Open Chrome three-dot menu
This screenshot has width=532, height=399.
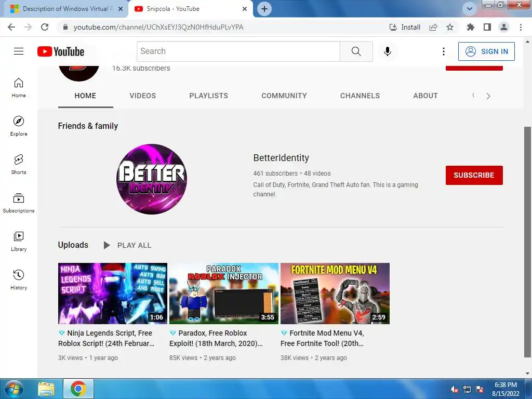tap(521, 27)
